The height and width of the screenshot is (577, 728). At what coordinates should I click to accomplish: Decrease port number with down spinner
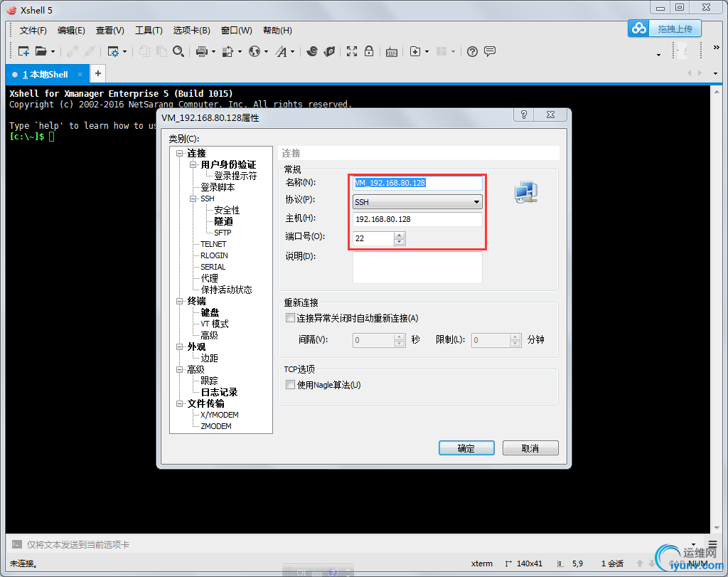[400, 242]
